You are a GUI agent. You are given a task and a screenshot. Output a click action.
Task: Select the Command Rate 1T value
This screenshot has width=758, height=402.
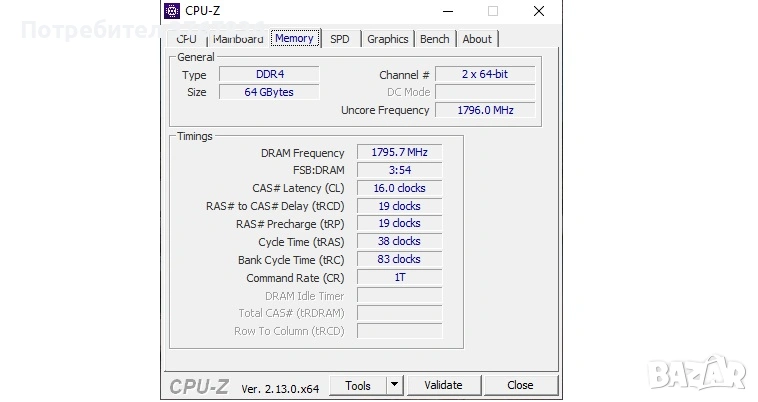pyautogui.click(x=399, y=277)
